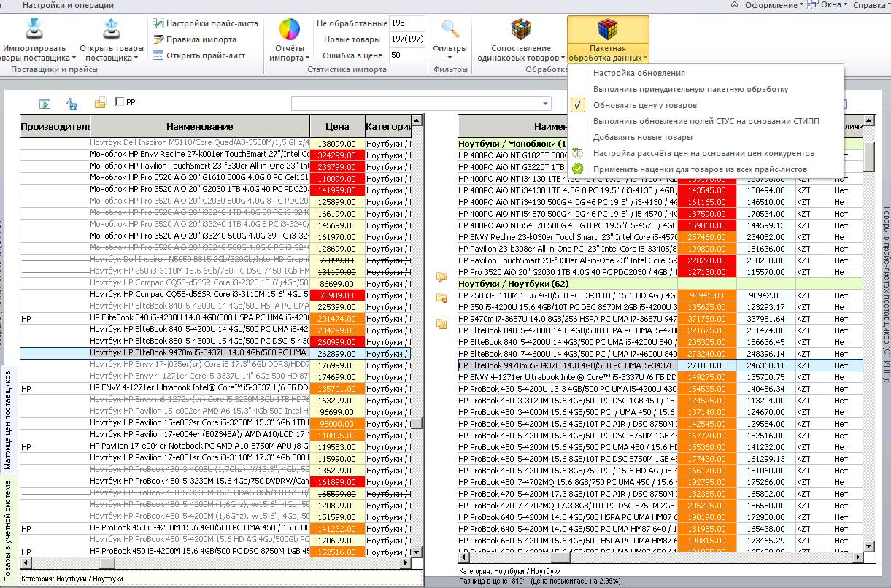The image size is (891, 588).
Task: Open the Настройки и операции tab
Action: (x=68, y=5)
